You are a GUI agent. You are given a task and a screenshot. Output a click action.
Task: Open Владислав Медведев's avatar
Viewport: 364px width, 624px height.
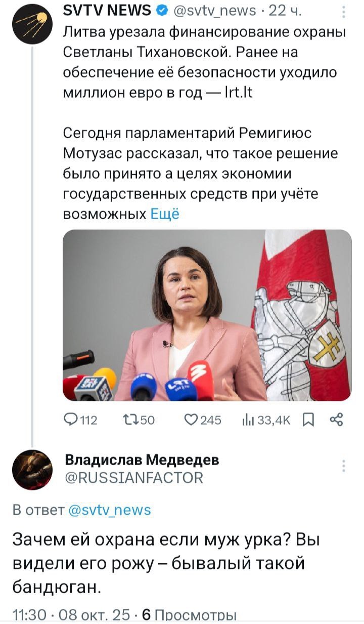pos(32,470)
